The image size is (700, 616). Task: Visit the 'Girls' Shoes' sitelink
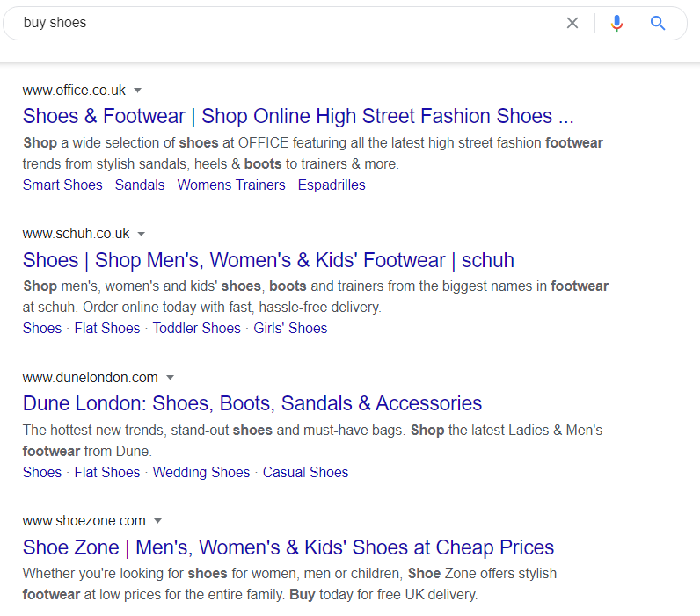290,329
